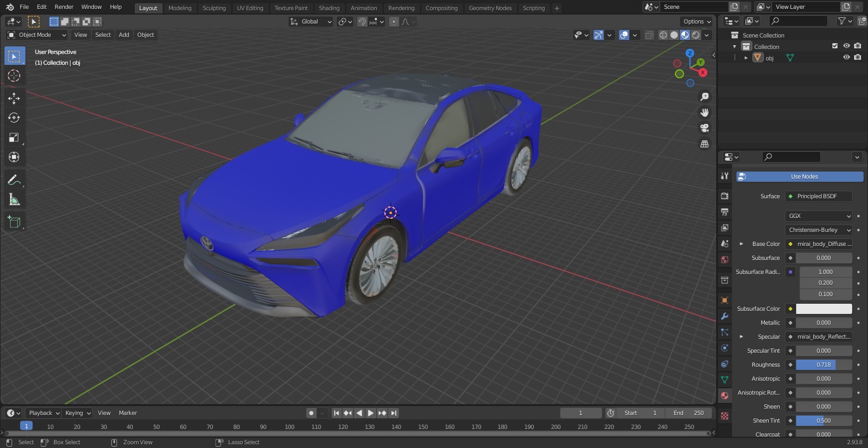Click the white Subsurface Color swatch
The image size is (868, 448).
point(824,309)
